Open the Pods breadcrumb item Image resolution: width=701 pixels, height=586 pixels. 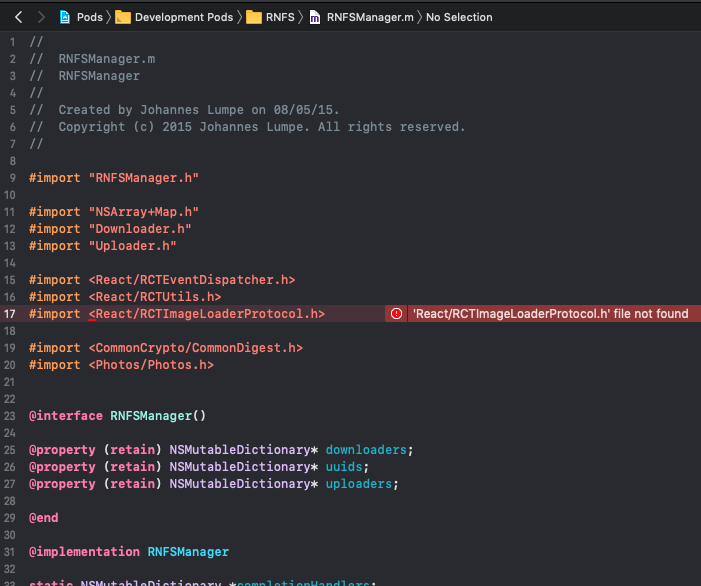90,17
